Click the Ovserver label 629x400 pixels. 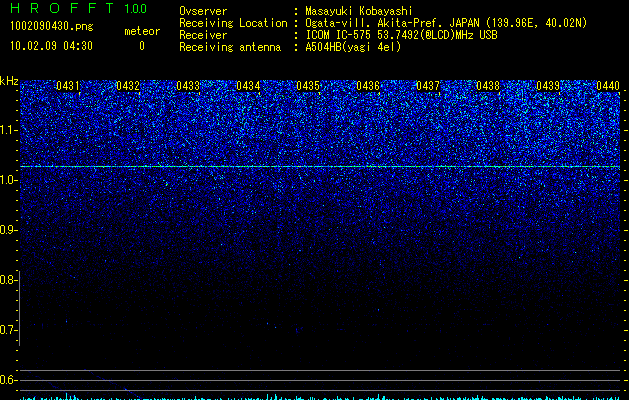click(203, 11)
